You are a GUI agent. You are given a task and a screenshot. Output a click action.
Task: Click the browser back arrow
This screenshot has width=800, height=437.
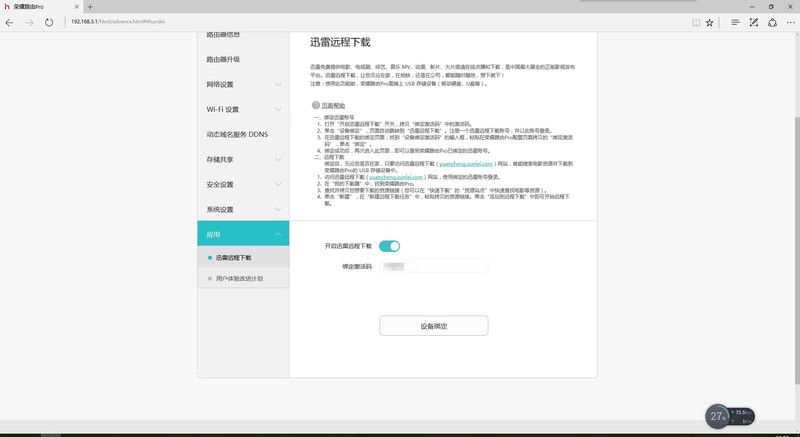coord(9,22)
